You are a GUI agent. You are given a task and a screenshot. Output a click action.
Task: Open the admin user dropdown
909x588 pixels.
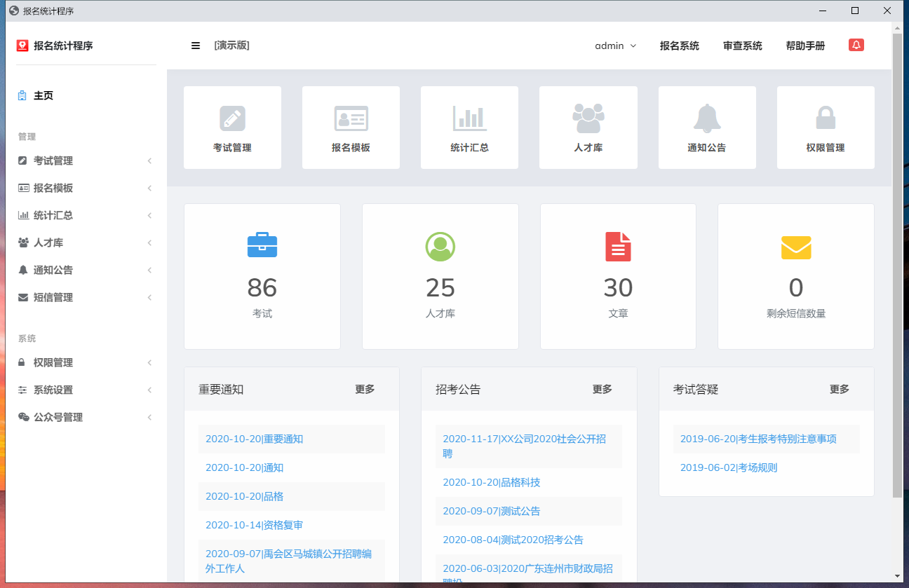[616, 46]
